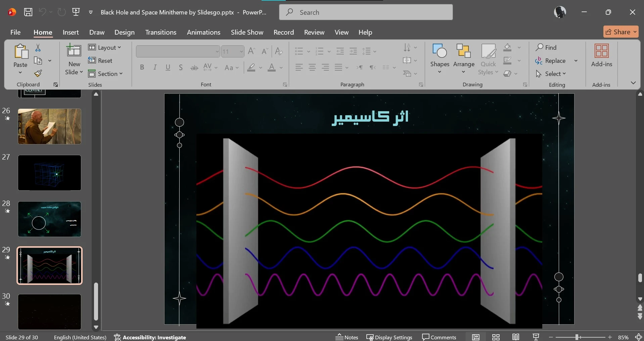
Task: Select slide 27 thumbnail
Action: 49,173
